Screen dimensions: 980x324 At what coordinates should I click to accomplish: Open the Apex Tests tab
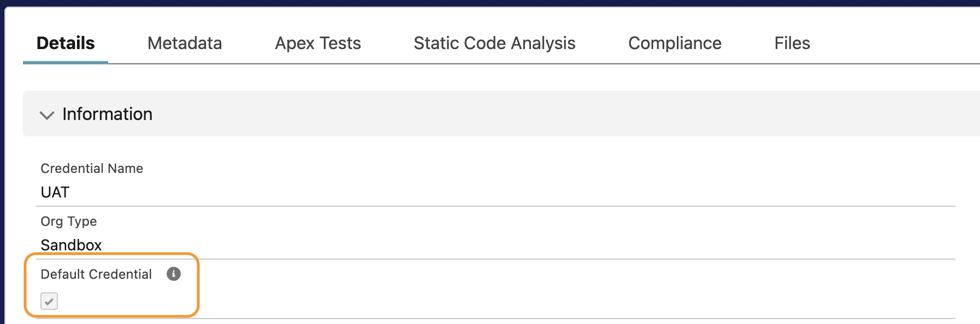coord(318,43)
